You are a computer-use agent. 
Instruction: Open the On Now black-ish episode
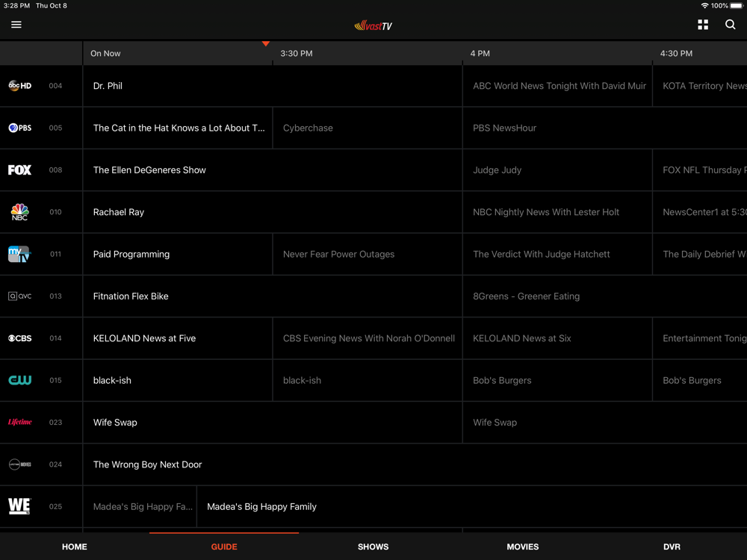pos(178,380)
